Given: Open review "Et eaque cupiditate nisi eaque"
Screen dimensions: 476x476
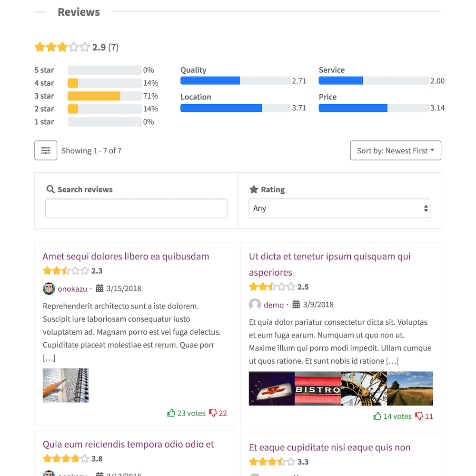Looking at the screenshot, I should [x=330, y=447].
